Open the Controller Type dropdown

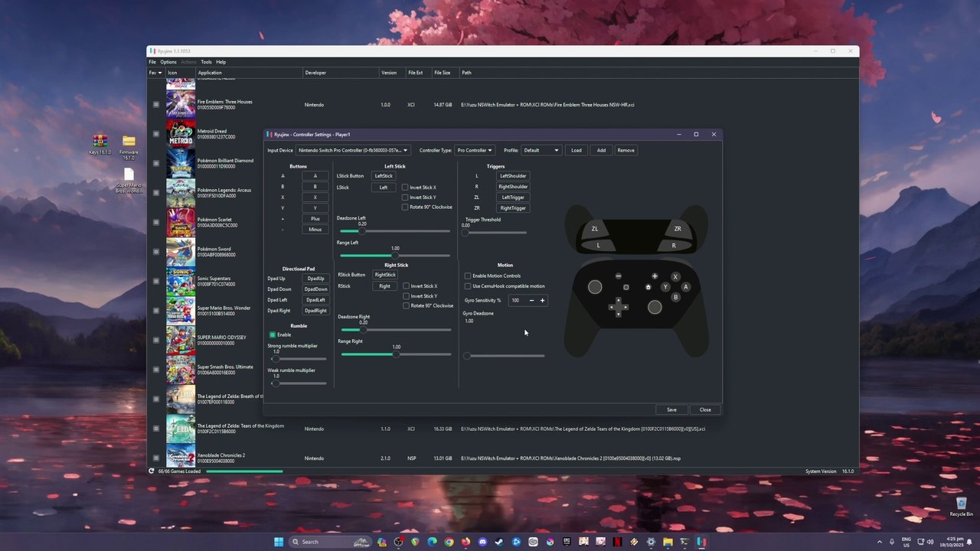click(x=475, y=150)
